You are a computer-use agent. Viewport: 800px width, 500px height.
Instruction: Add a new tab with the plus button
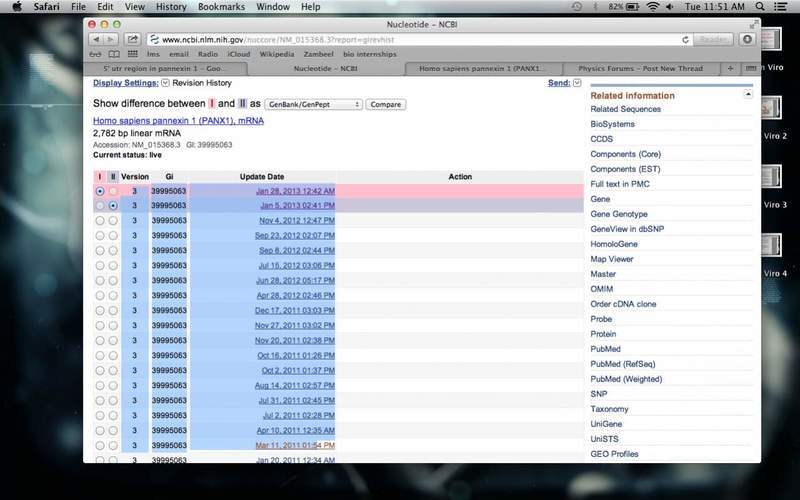pyautogui.click(x=730, y=68)
